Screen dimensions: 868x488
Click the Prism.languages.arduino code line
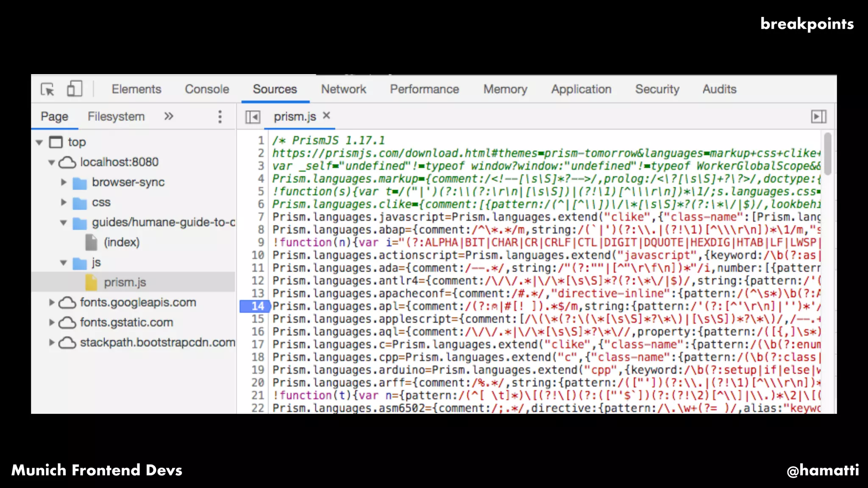[x=547, y=370]
